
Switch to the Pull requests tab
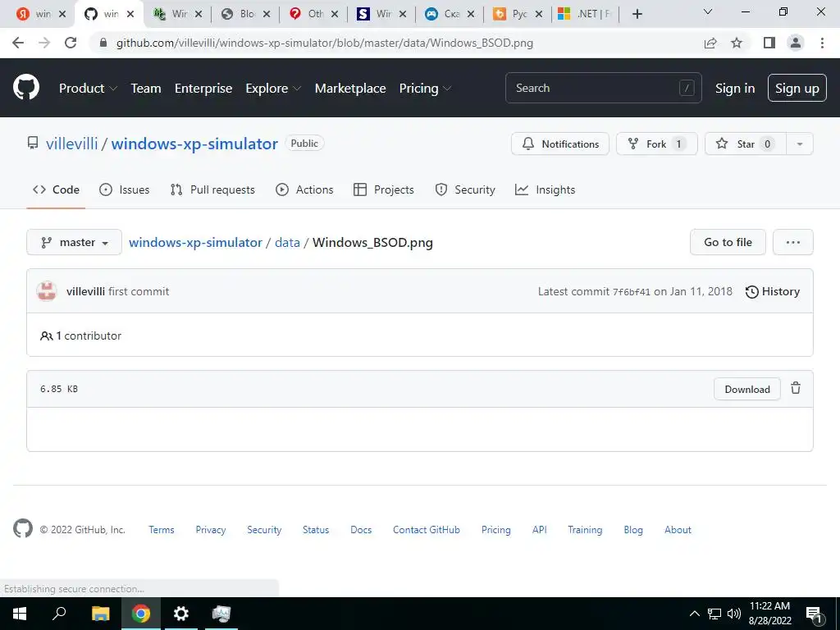point(212,189)
